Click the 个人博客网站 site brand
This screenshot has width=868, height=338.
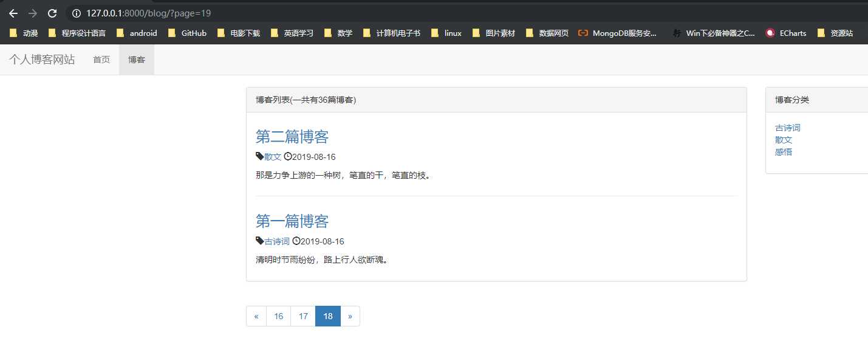click(42, 60)
